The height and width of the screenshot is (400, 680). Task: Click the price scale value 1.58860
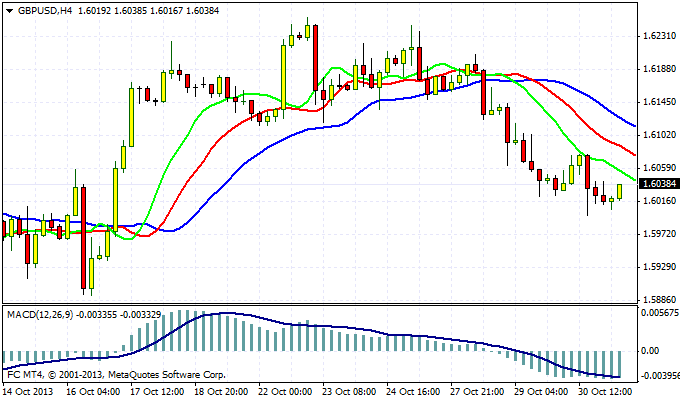658,300
